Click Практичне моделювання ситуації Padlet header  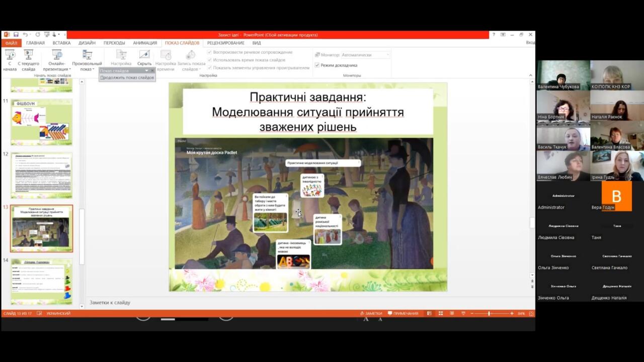pyautogui.click(x=323, y=163)
